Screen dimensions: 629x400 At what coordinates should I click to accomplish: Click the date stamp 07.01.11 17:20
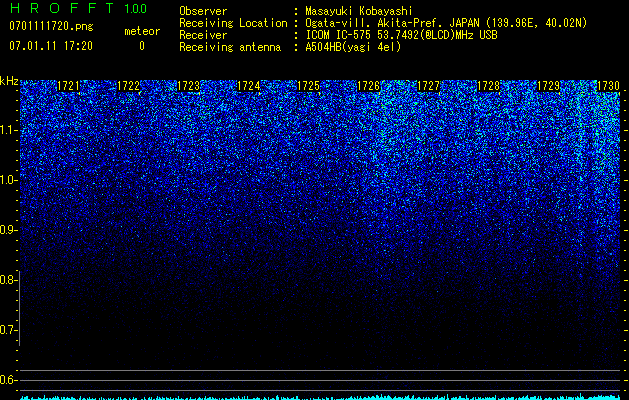51,46
